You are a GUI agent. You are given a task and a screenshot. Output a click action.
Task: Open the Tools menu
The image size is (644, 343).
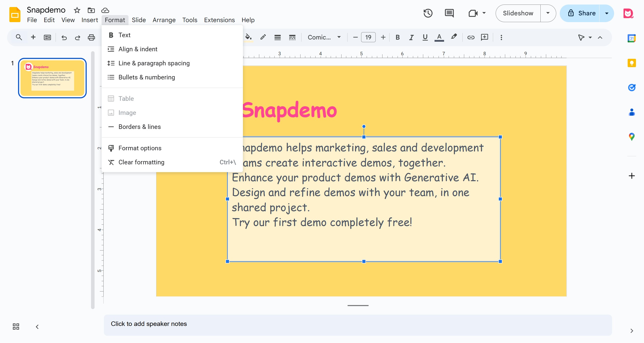tap(190, 20)
